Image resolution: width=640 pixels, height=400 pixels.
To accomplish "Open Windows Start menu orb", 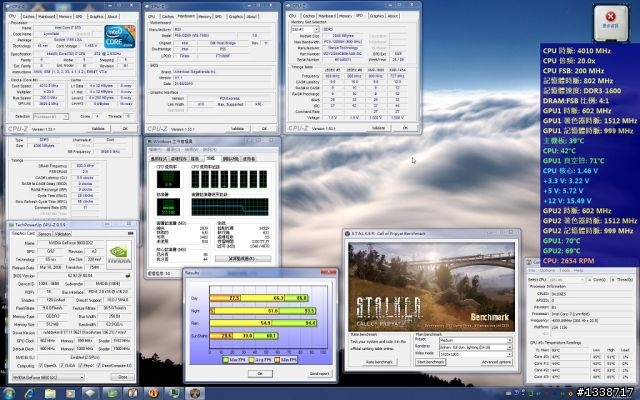I will pyautogui.click(x=9, y=393).
